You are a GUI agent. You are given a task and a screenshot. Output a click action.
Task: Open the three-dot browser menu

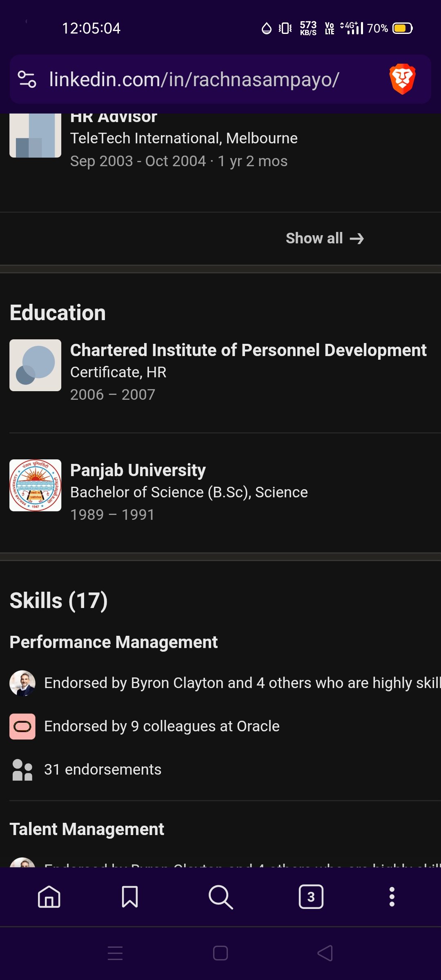392,897
